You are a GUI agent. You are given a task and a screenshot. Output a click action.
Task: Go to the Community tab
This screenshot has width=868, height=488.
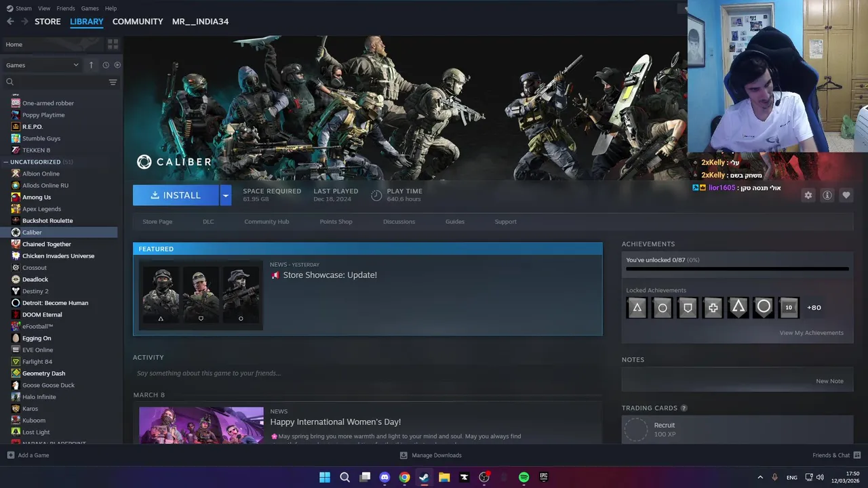tap(138, 22)
